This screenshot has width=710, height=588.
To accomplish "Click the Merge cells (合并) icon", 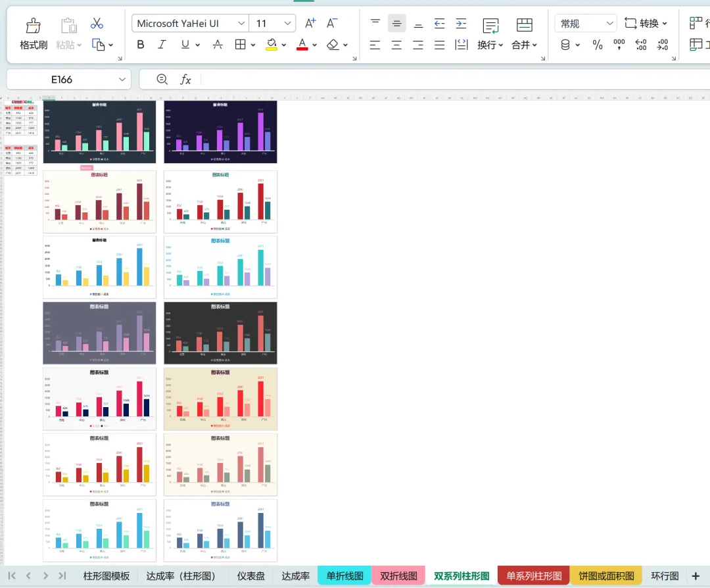I will [524, 25].
